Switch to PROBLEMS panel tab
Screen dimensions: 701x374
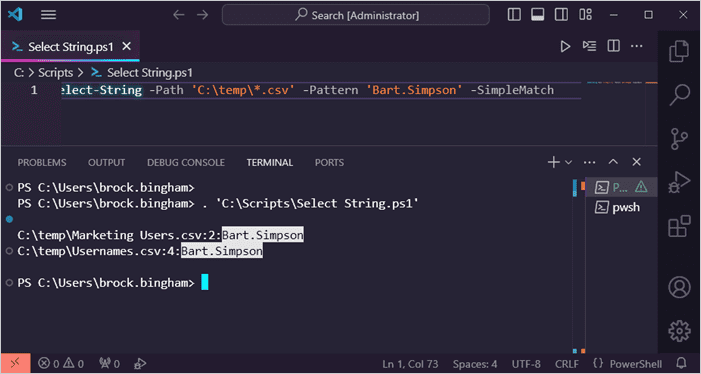(x=42, y=163)
